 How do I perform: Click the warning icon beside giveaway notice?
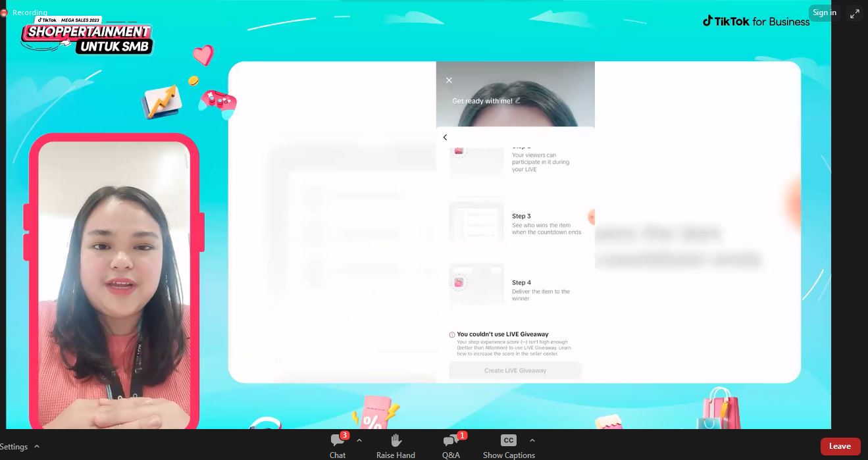452,334
